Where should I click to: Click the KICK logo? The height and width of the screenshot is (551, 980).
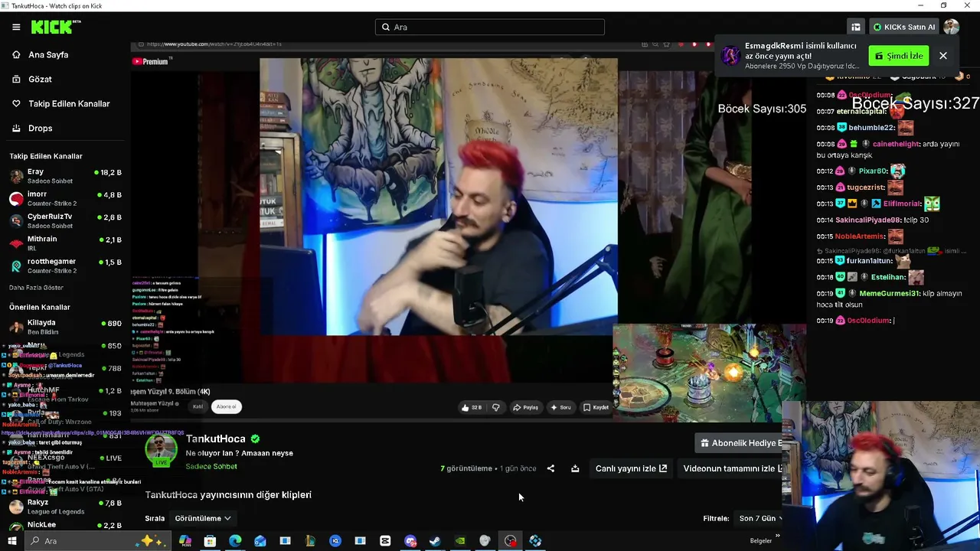point(55,27)
